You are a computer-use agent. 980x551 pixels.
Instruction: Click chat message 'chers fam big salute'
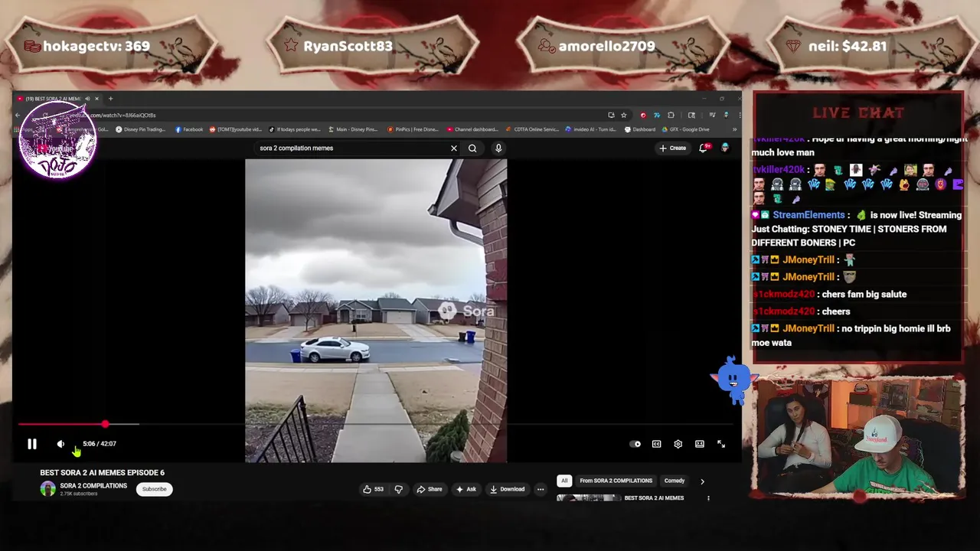pyautogui.click(x=864, y=295)
